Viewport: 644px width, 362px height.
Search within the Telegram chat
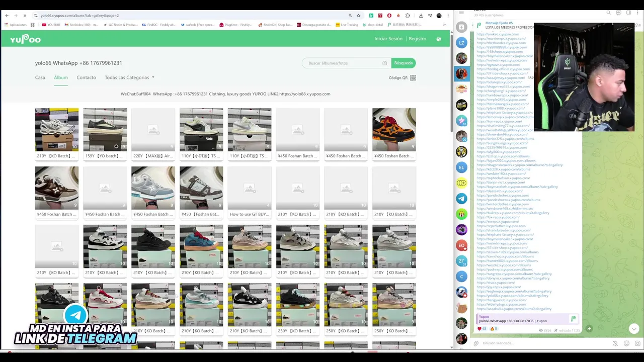tap(608, 13)
